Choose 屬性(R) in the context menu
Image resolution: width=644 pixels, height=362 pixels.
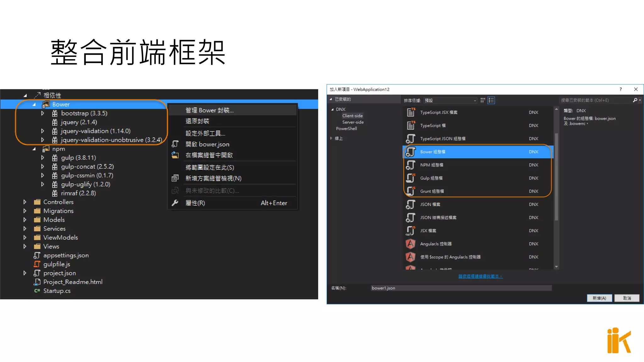click(x=233, y=203)
